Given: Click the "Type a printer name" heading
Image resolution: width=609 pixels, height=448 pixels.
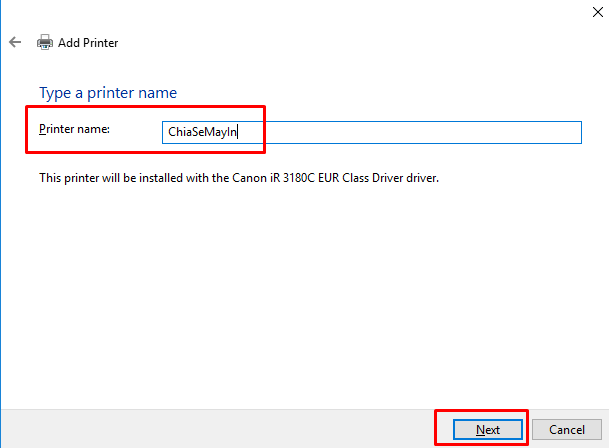Looking at the screenshot, I should (x=108, y=93).
